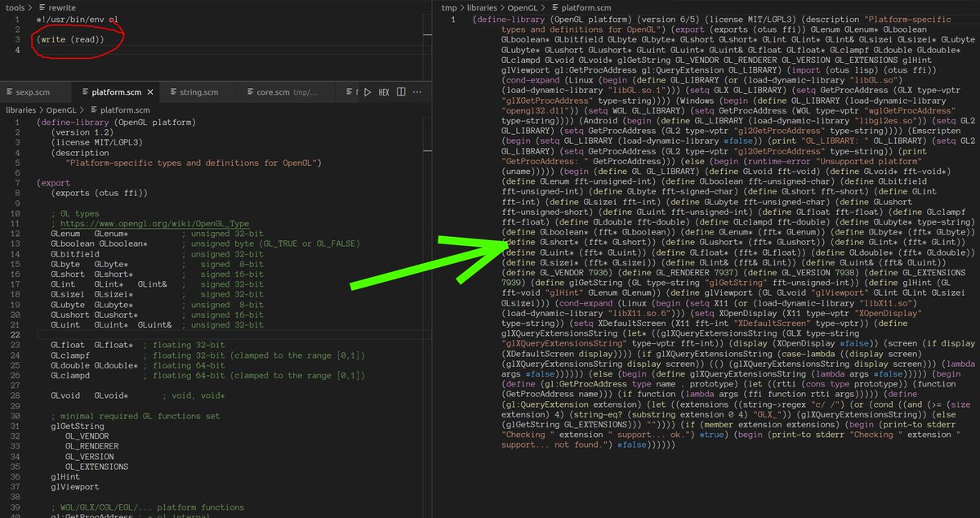980x518 pixels.
Task: Select 'platform.scm' in the left breadcrumb
Action: pos(125,109)
